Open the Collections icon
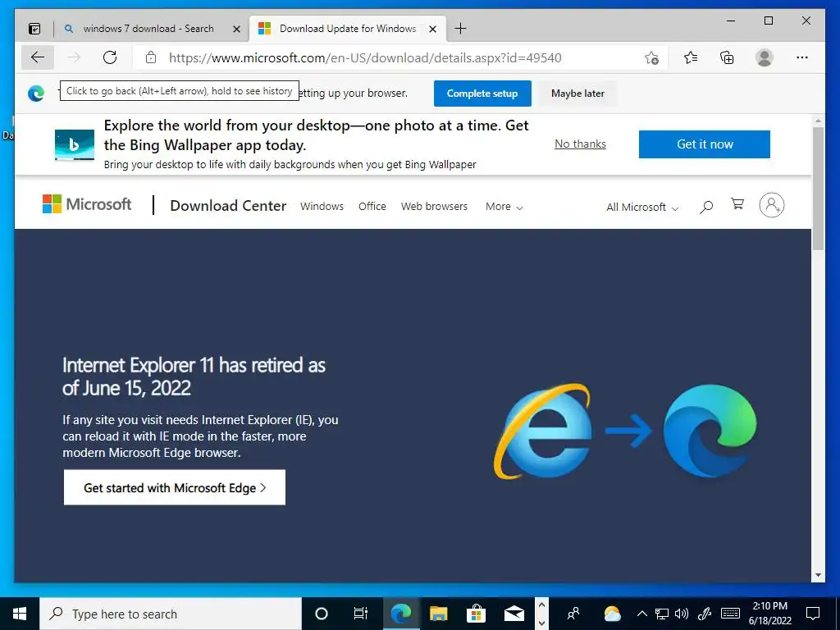The height and width of the screenshot is (630, 840). (x=727, y=57)
